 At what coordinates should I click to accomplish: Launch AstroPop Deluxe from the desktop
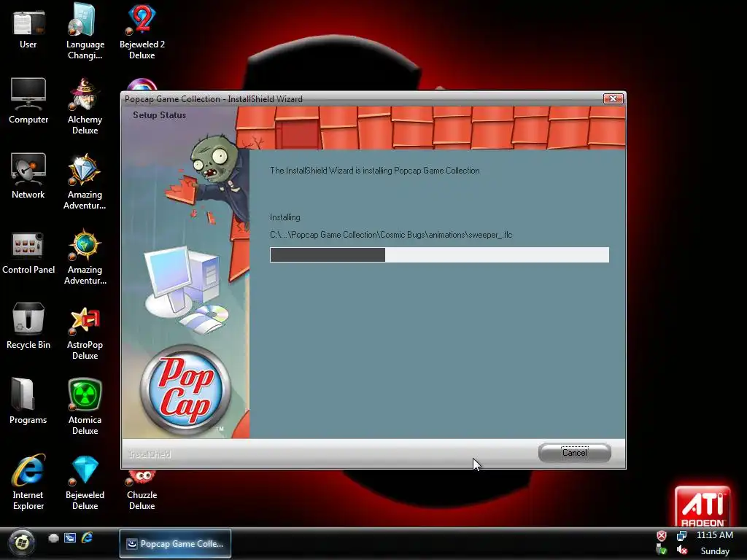pos(85,332)
